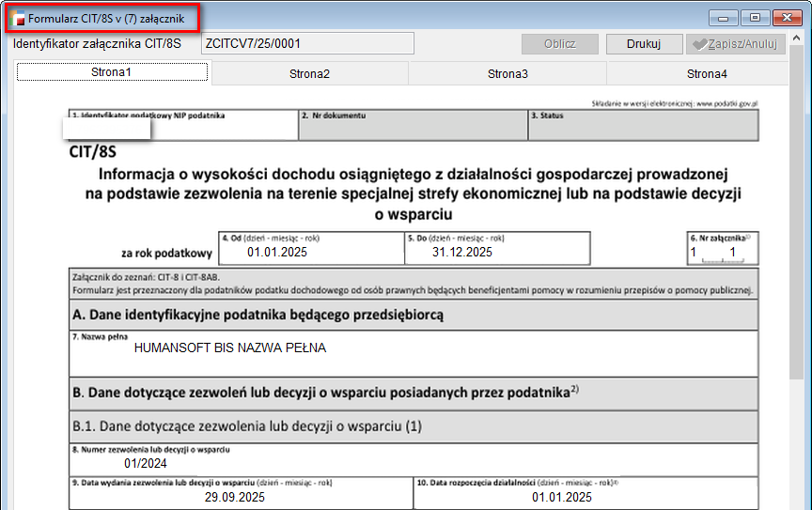Close the Formularz CIT/8S window

click(786, 17)
